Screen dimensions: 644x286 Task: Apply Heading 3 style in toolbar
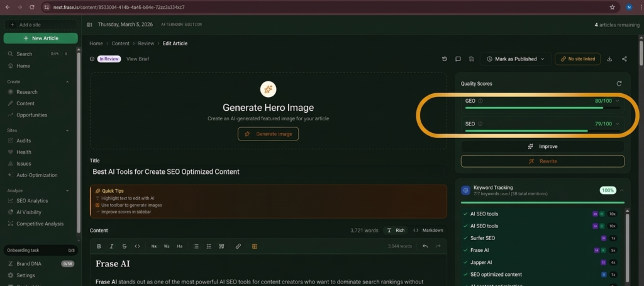tap(179, 246)
